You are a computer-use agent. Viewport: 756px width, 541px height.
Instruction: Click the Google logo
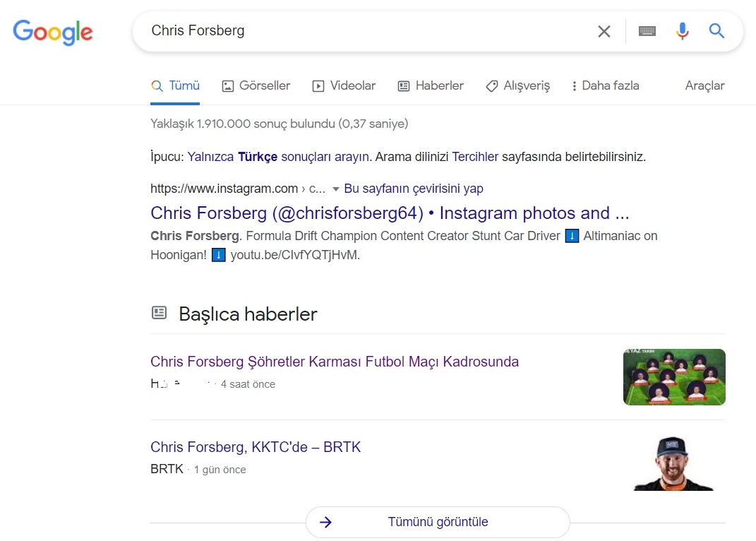pos(52,32)
